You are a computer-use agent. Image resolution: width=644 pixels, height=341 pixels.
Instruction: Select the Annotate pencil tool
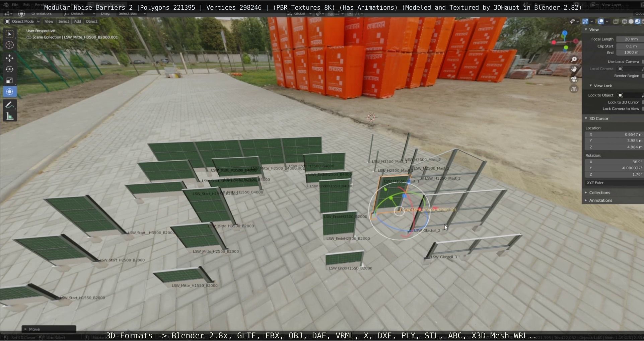pos(10,105)
